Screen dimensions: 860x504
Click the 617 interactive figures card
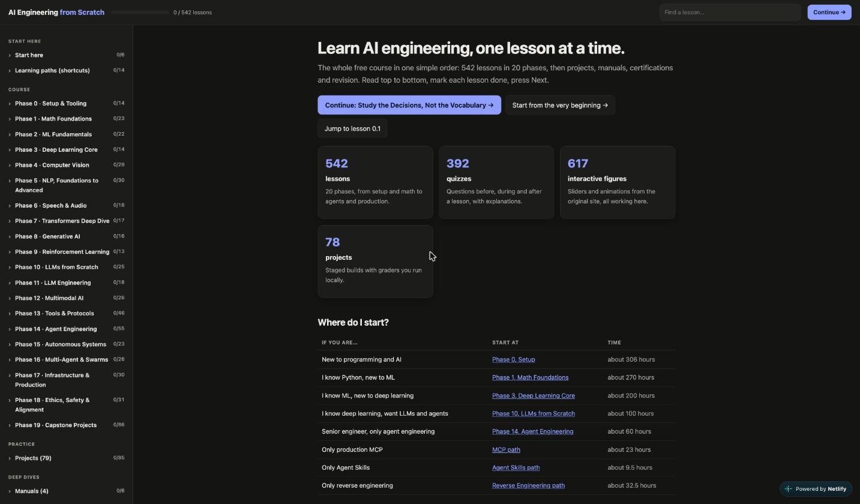[618, 182]
